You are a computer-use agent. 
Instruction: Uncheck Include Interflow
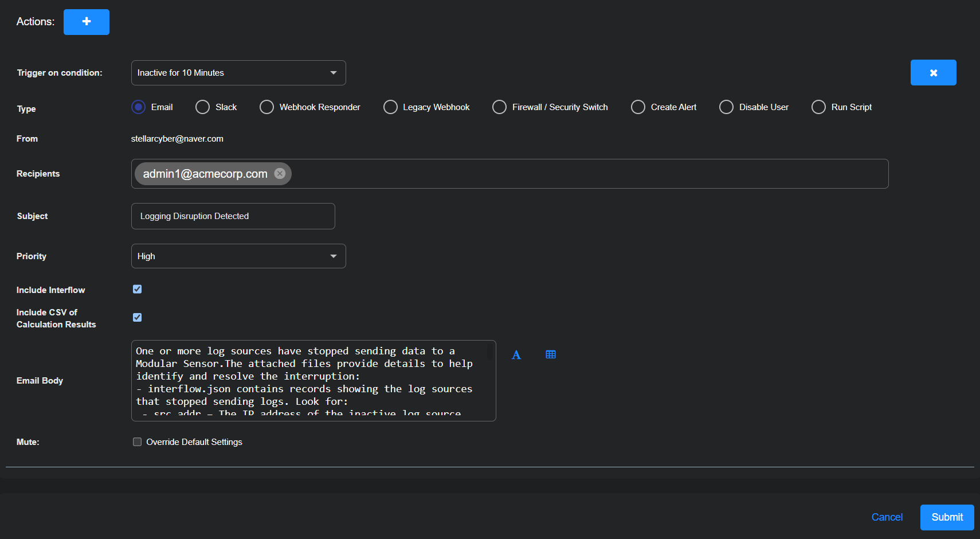(x=137, y=289)
